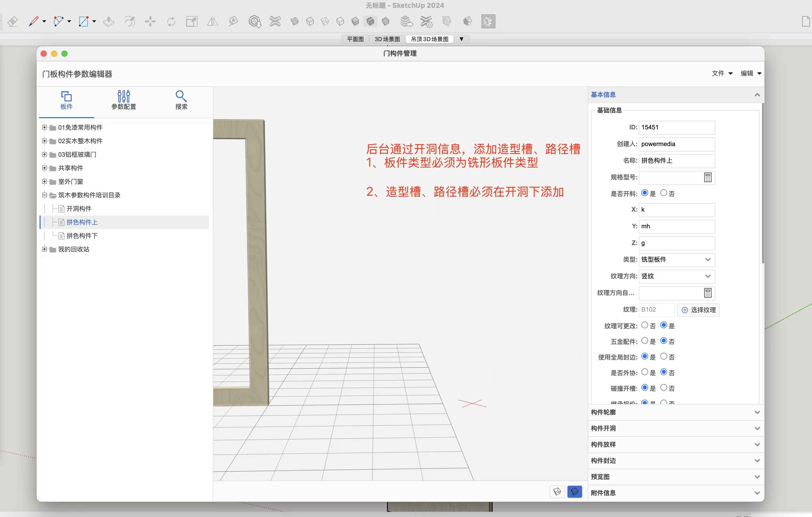
Task: Expand the 01免漆常用构件 folder
Action: coord(44,127)
